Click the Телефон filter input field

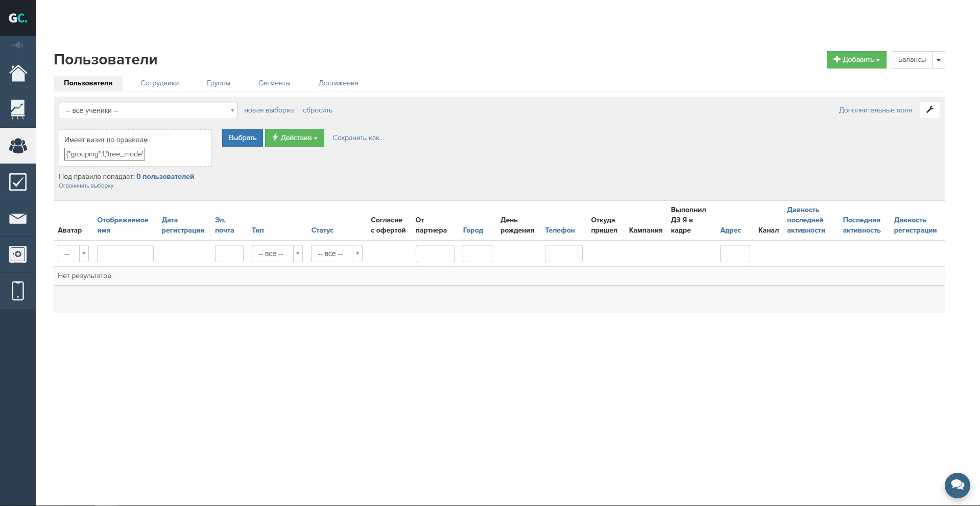point(563,254)
